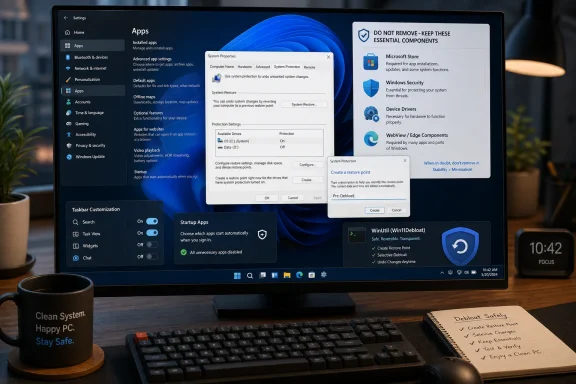Screen dimensions: 576x384
Task: Open Installed apps in Apps settings
Action: (153, 45)
